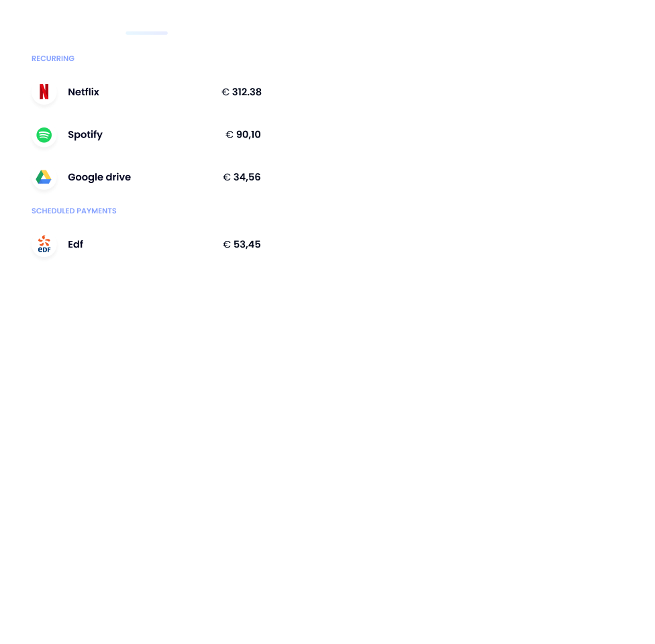Click the euro sign before Google drive amount
Viewport: 655px width, 644px height.
(x=227, y=177)
